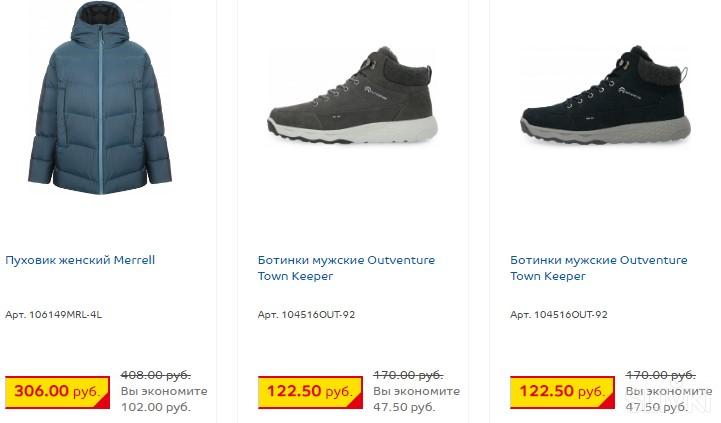Open the Merrell women's down jacket photo
This screenshot has width=721, height=423.
(100, 98)
